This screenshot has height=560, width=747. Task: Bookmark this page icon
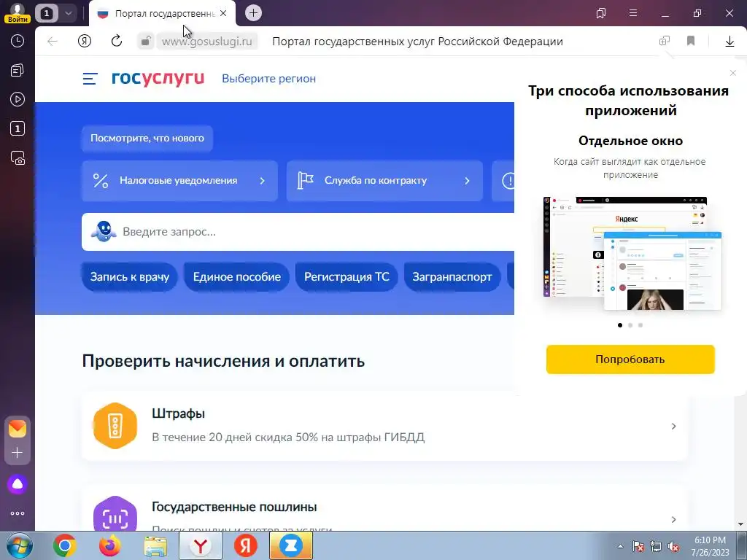tap(691, 42)
